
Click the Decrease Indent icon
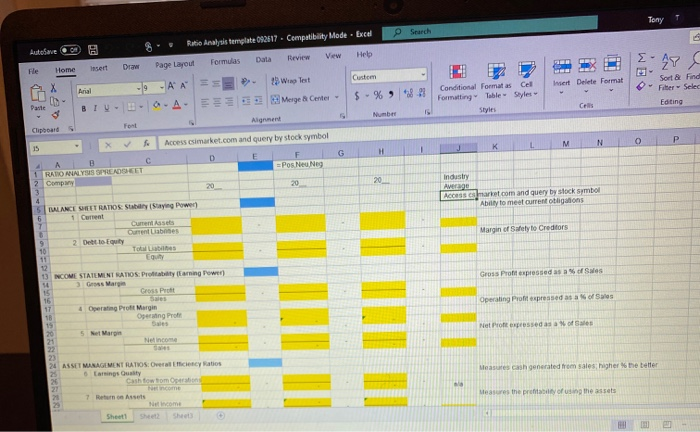[x=246, y=101]
